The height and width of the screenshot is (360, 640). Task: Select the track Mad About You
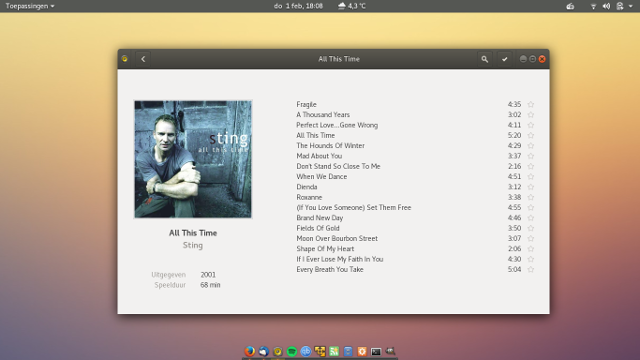click(319, 156)
